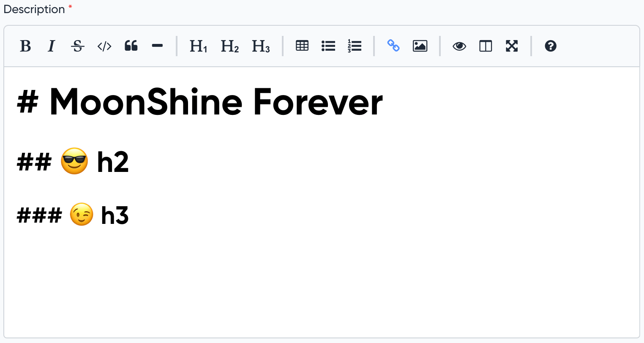The width and height of the screenshot is (644, 343).
Task: Place cursor on the '### h3' line
Action: point(73,215)
